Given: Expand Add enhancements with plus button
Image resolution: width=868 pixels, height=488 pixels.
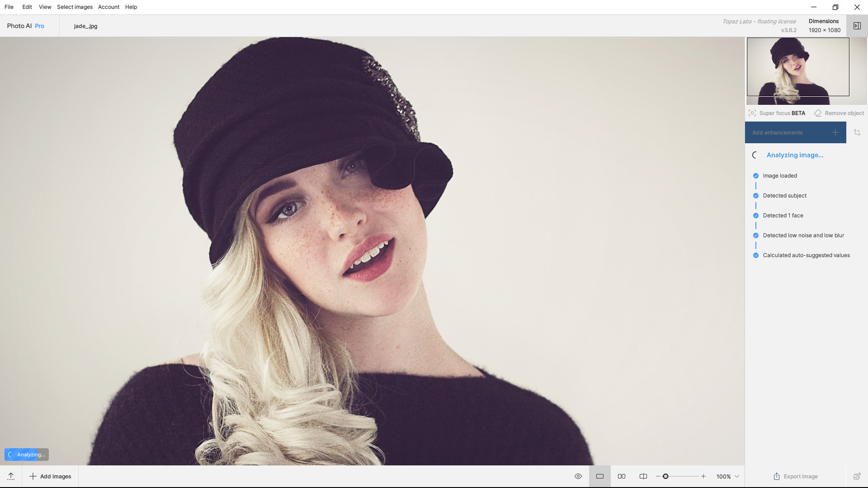Looking at the screenshot, I should point(835,132).
